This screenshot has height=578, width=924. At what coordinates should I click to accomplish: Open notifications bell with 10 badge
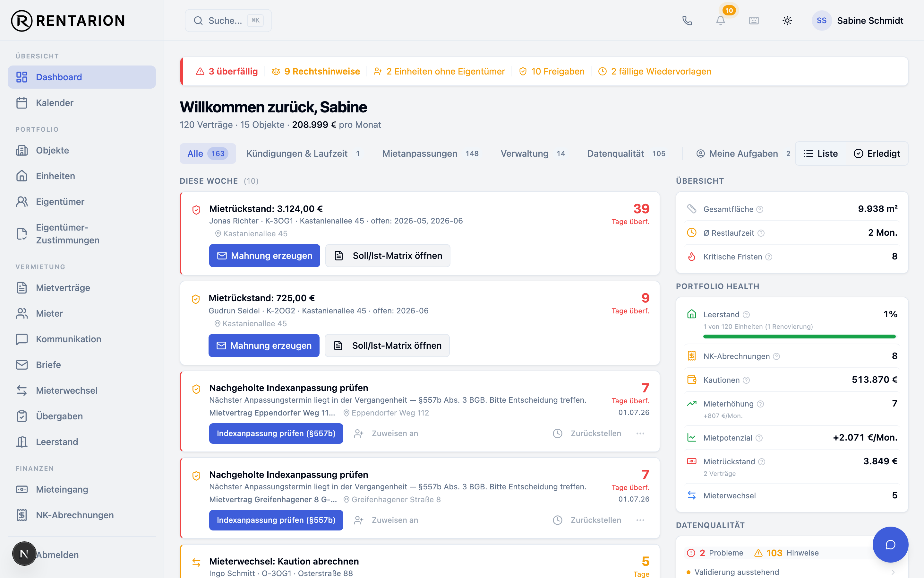(x=721, y=21)
